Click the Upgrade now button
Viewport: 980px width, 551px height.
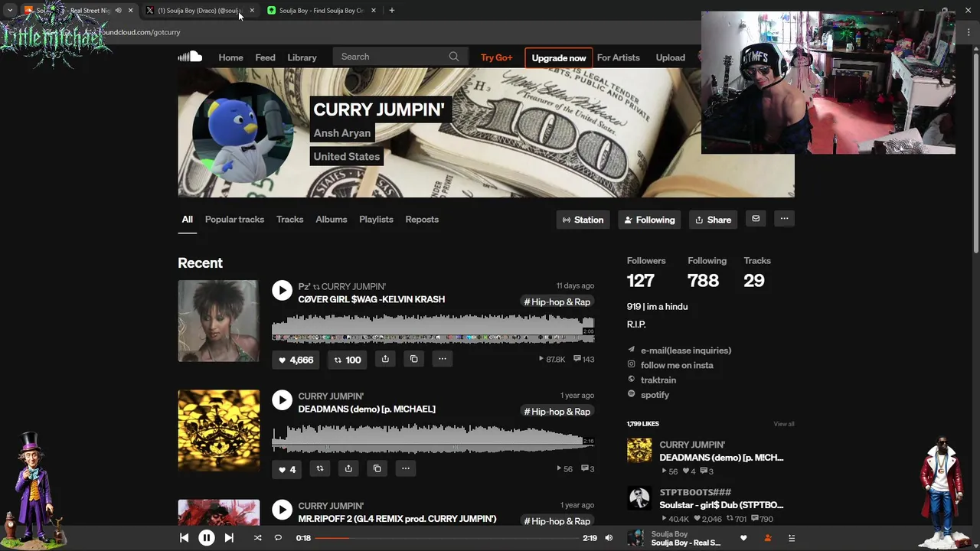pyautogui.click(x=559, y=57)
